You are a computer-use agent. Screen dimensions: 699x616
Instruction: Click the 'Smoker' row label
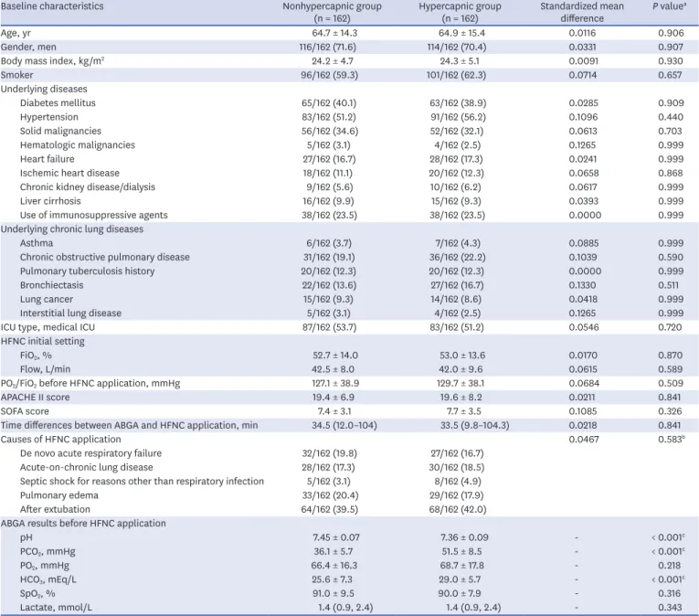pos(17,75)
